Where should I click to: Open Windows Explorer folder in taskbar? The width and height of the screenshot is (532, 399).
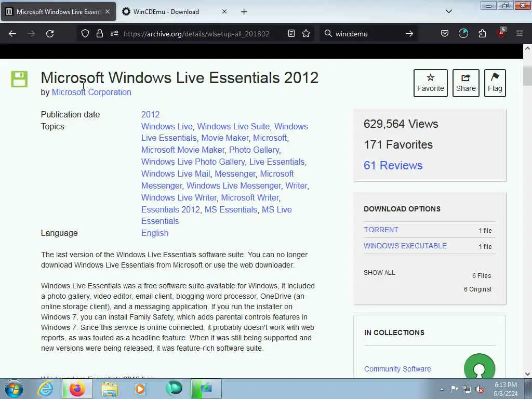tap(110, 389)
